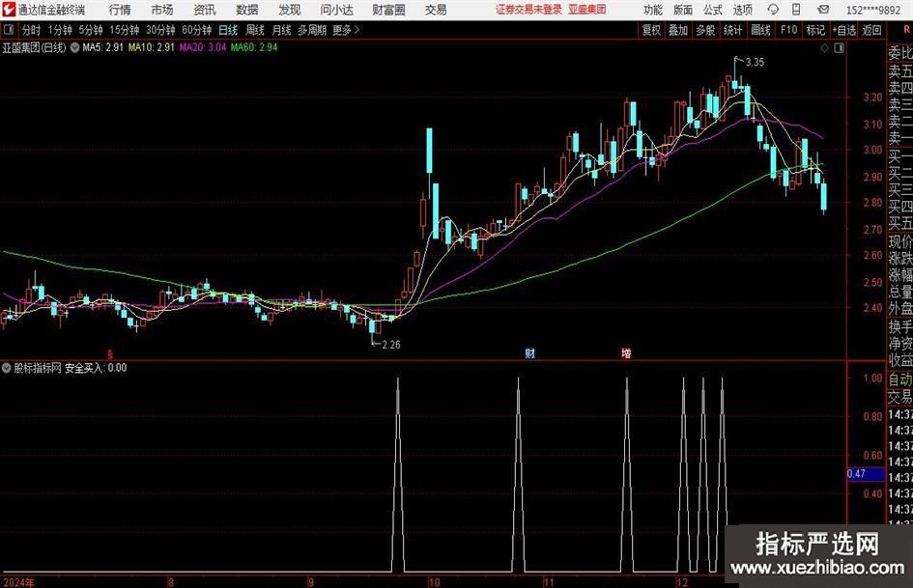Open the 数据 menu
Screen dimensions: 913x588
click(247, 10)
